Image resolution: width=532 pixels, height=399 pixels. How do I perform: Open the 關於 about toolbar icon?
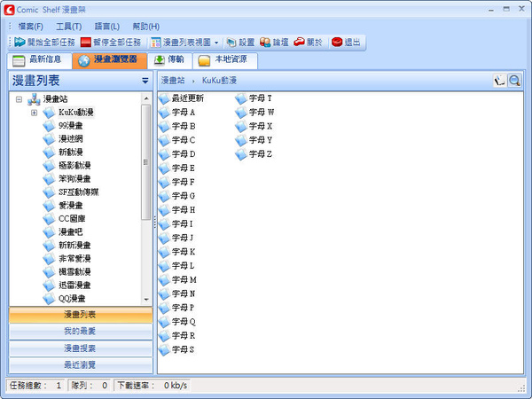tap(299, 42)
